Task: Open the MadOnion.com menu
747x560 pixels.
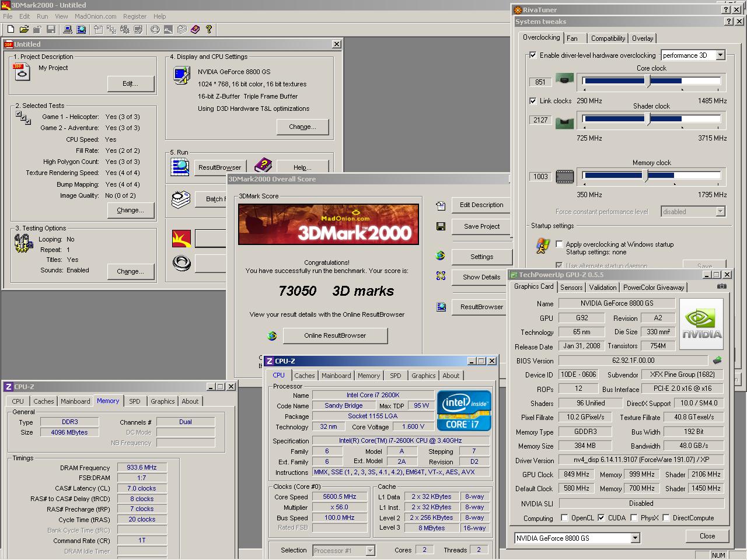Action: [x=96, y=16]
